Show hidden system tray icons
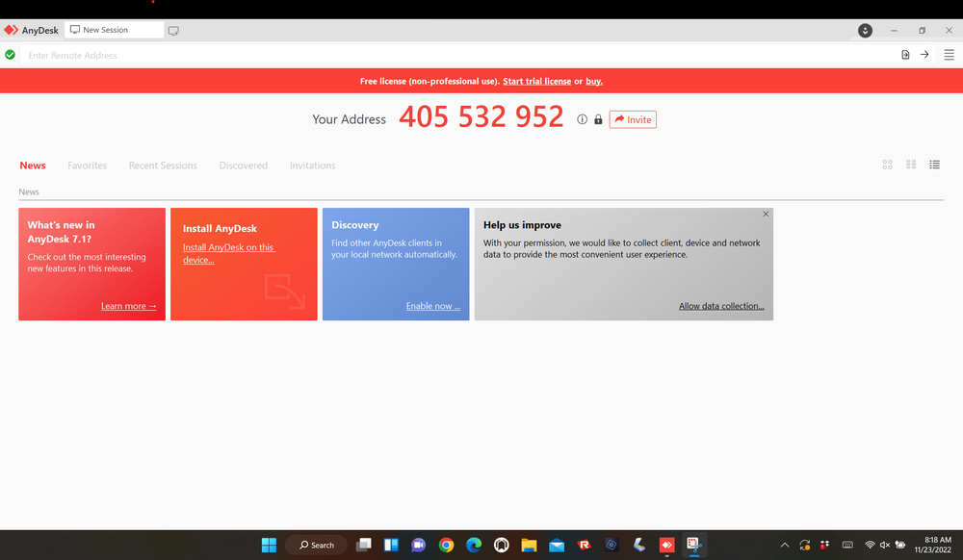Image resolution: width=963 pixels, height=560 pixels. pyautogui.click(x=784, y=546)
